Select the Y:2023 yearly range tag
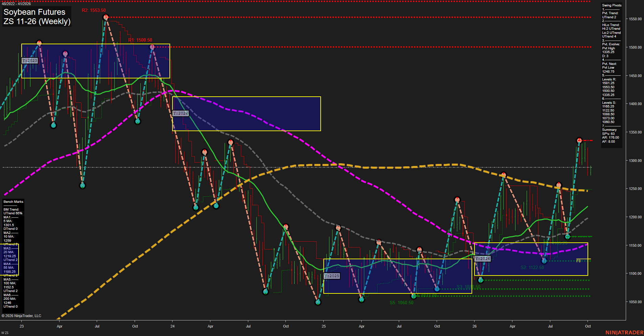This screenshot has width=644, height=336. click(x=30, y=61)
